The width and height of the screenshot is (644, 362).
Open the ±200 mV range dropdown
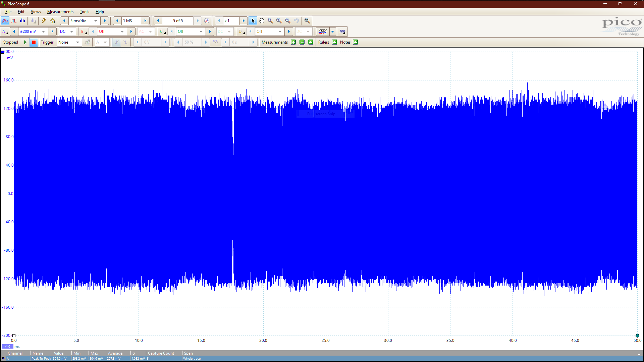click(x=43, y=32)
